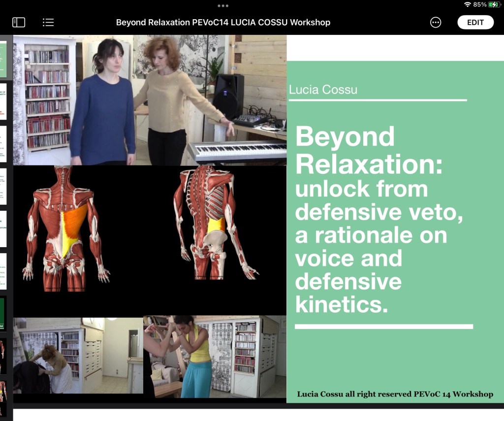Tap the three-dot multitasking control at top

tap(223, 6)
